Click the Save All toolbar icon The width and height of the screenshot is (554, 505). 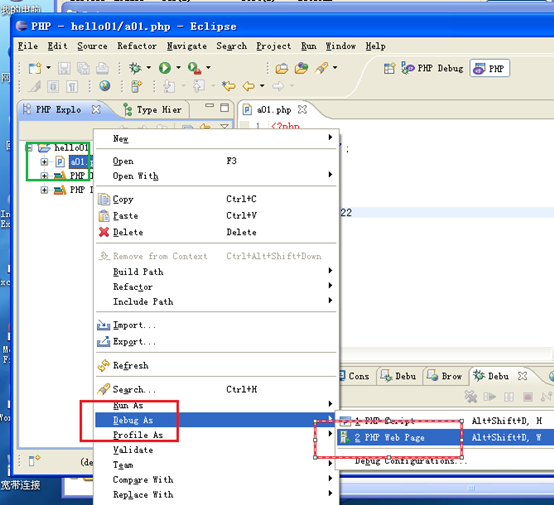point(83,68)
